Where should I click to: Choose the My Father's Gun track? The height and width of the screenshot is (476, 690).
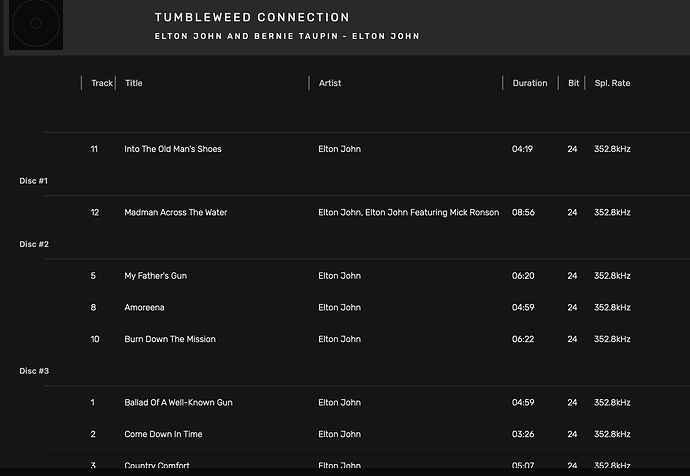(155, 276)
